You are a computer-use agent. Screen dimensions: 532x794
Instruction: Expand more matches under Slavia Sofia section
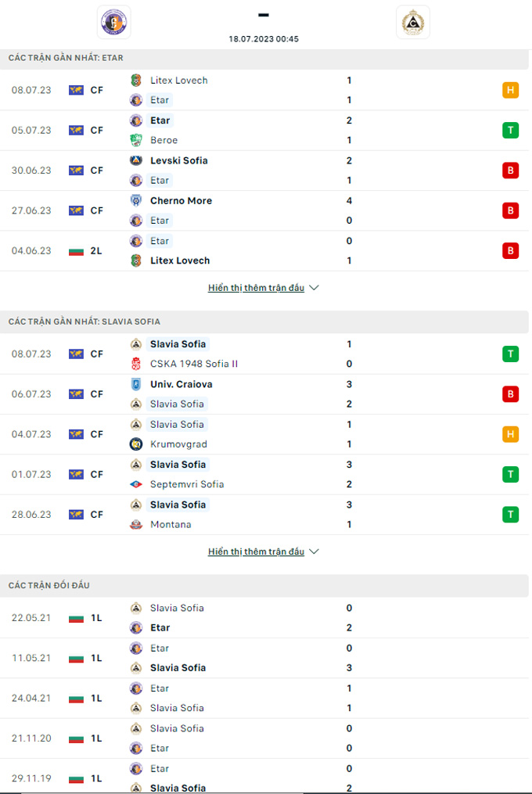263,551
